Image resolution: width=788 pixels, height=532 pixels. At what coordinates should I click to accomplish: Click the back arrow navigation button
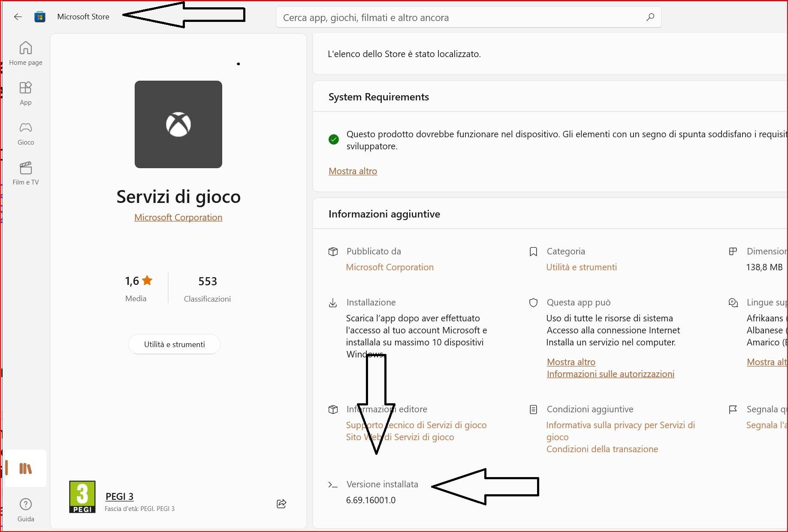coord(17,16)
